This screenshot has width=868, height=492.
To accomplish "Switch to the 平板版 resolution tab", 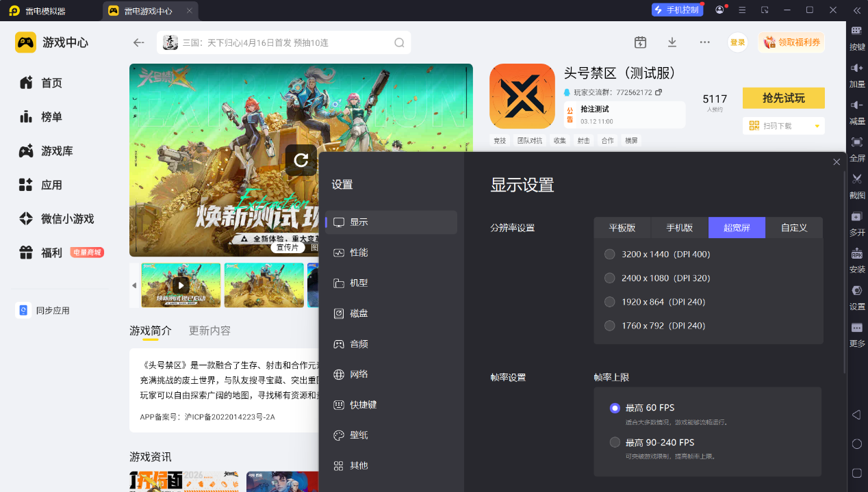I will coord(622,228).
